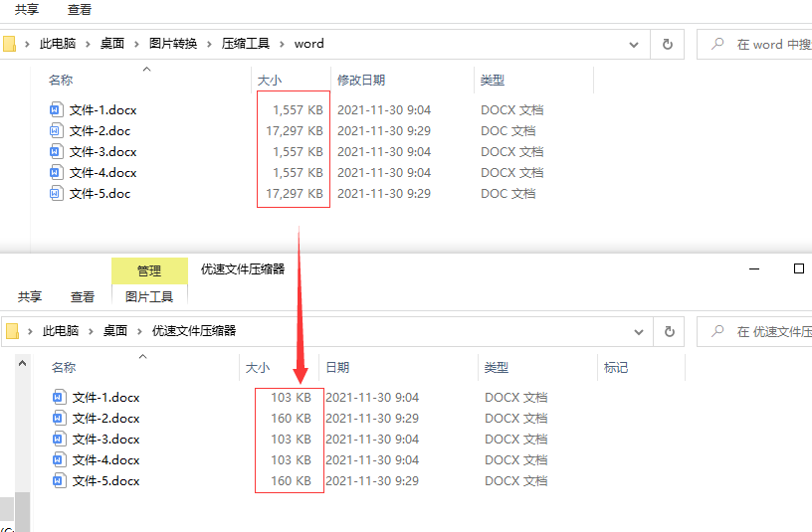Select file name 文件-5.docx in lower window
This screenshot has width=812, height=532.
[x=106, y=480]
